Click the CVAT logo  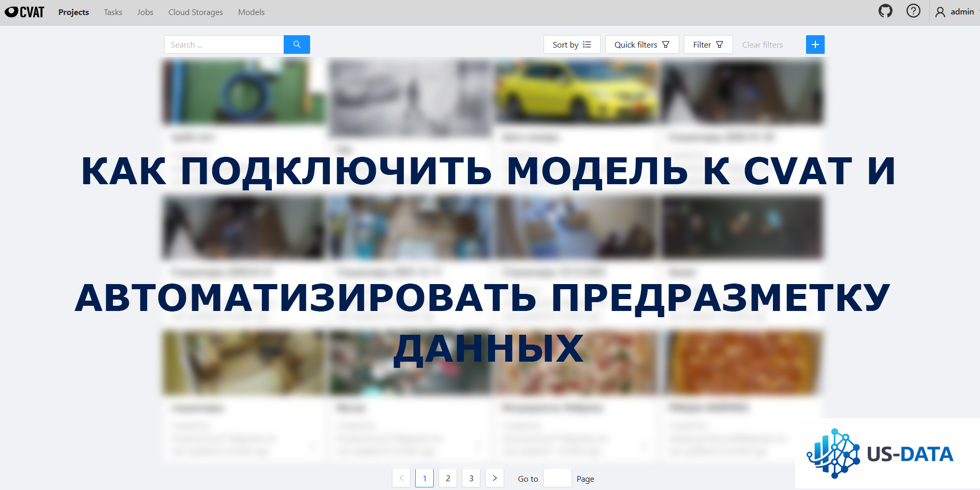pos(24,12)
